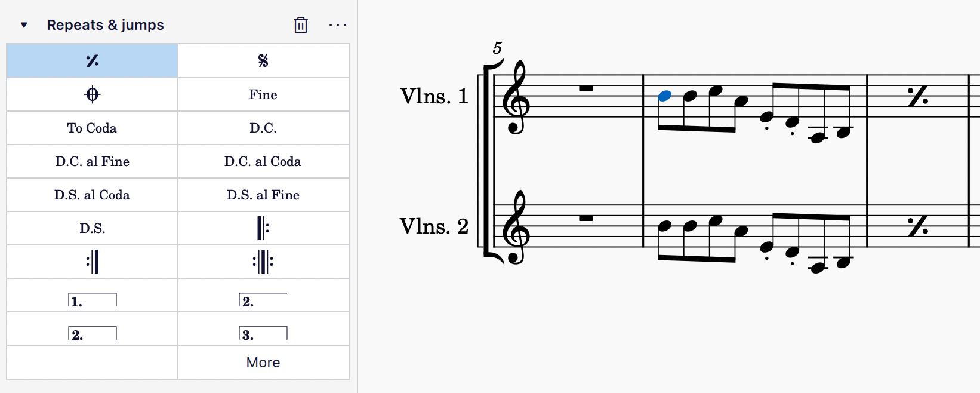The width and height of the screenshot is (980, 393).
Task: Insert a Segno sign
Action: click(263, 60)
